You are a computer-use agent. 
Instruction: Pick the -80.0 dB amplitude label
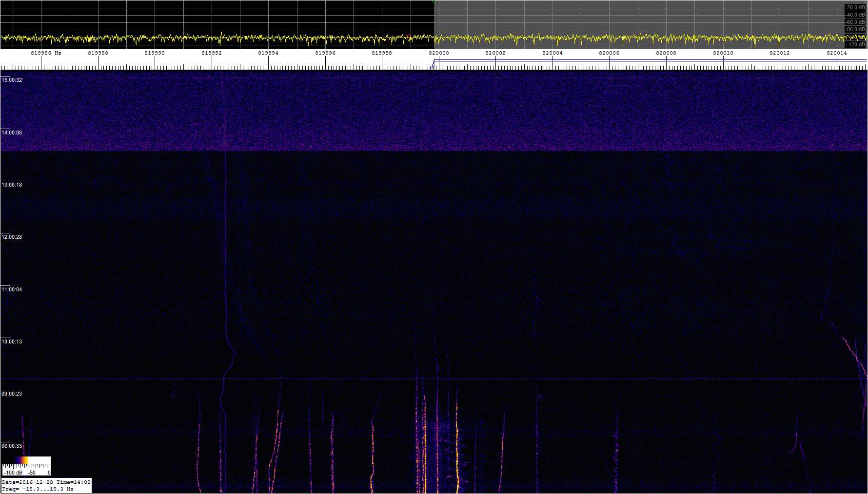click(x=855, y=30)
